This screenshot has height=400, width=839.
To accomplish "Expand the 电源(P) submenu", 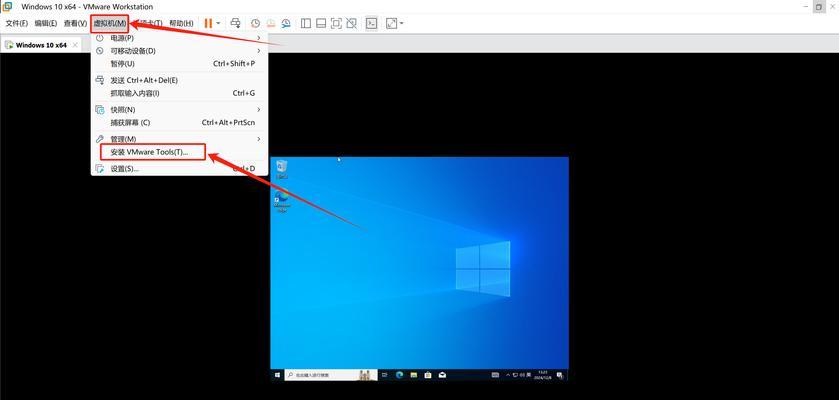I will point(179,38).
